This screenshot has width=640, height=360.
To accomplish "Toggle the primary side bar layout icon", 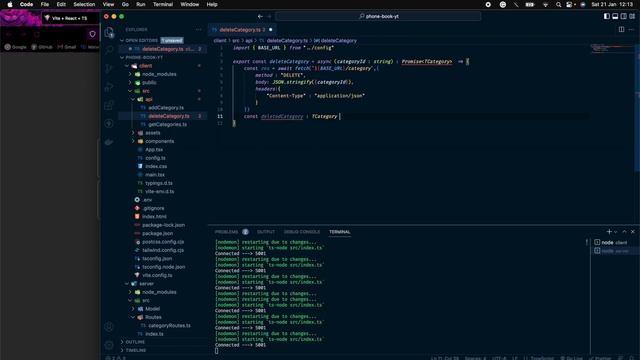I will [x=607, y=16].
